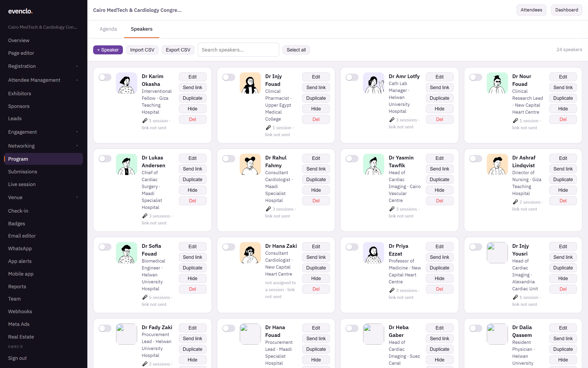Delete Dr Rahul Fahmy with Del
Screen dimensions: 588x368
(x=316, y=201)
